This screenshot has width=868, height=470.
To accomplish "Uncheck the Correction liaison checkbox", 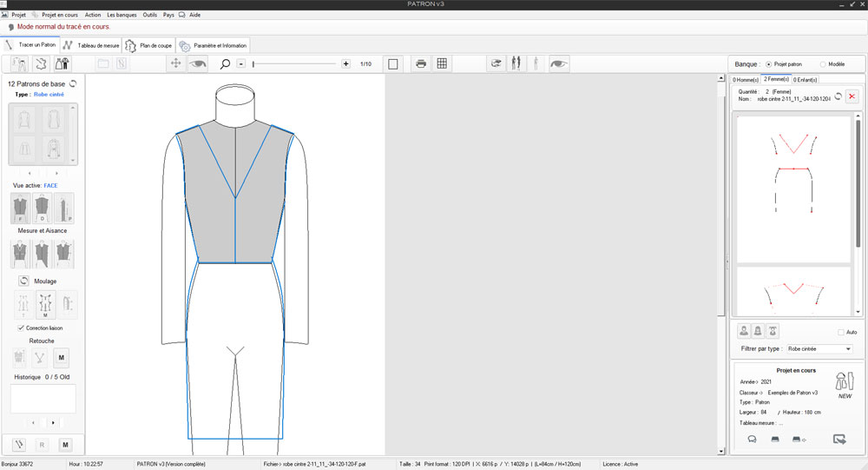I will 21,328.
